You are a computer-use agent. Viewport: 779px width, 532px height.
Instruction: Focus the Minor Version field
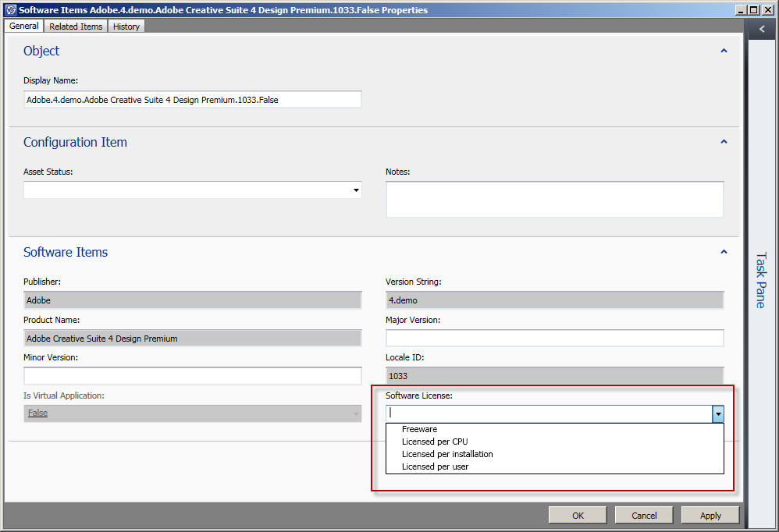192,376
